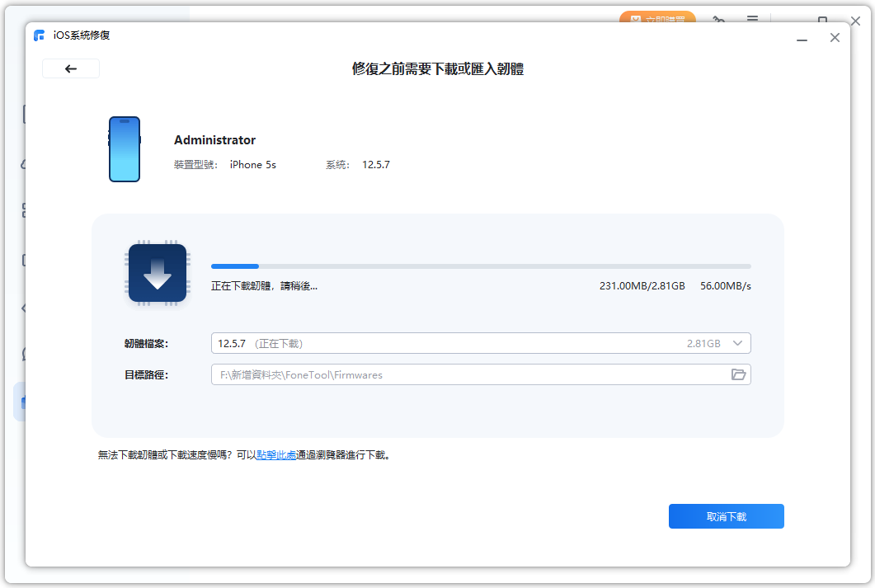
Task: Maximize the main FoneTool window behind
Action: click(x=822, y=20)
